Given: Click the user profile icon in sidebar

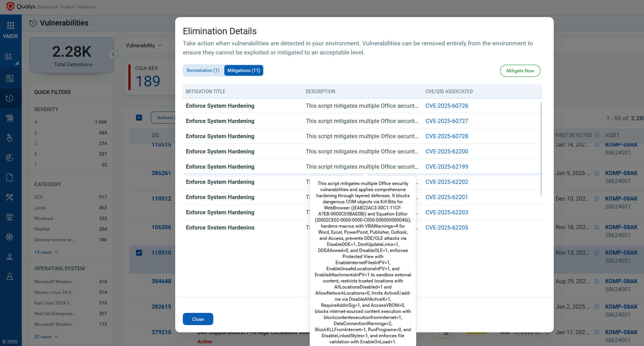Looking at the screenshot, I should (10, 276).
